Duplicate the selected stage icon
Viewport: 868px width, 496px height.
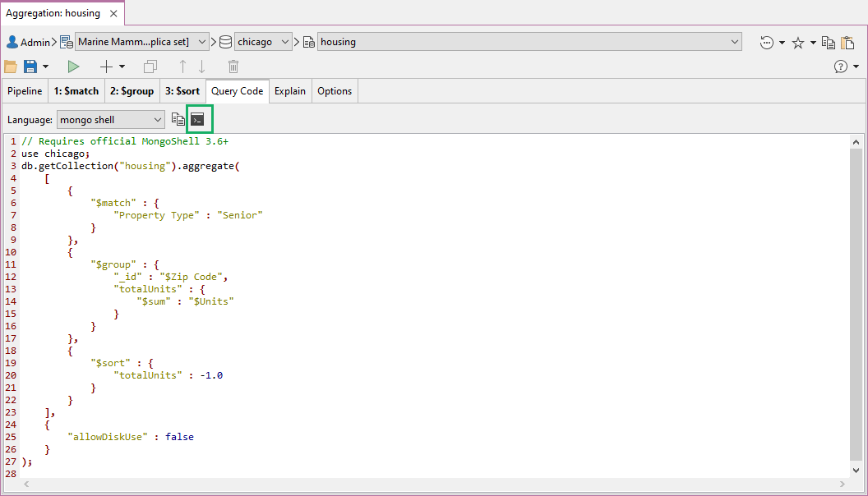point(150,67)
